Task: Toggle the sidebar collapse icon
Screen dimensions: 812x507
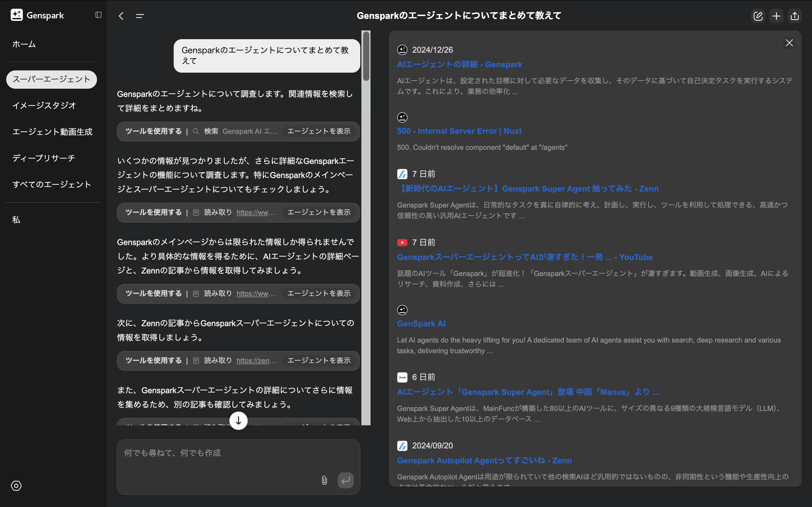Action: coord(98,15)
